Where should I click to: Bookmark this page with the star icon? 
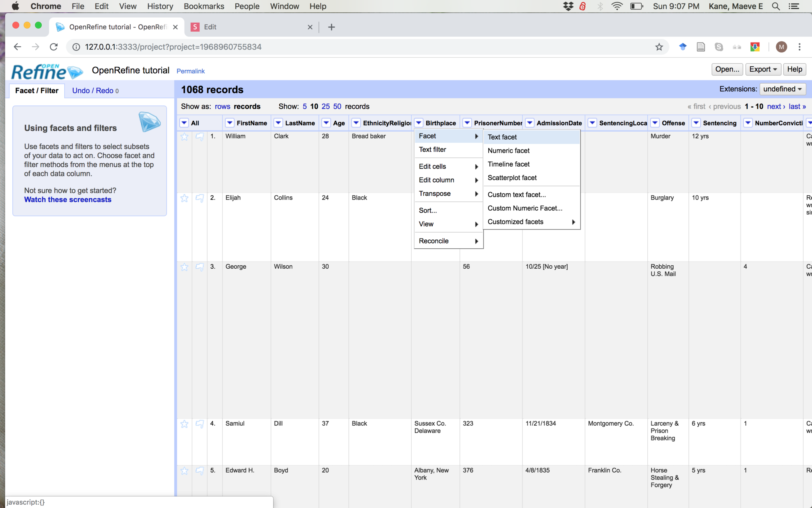pyautogui.click(x=659, y=47)
